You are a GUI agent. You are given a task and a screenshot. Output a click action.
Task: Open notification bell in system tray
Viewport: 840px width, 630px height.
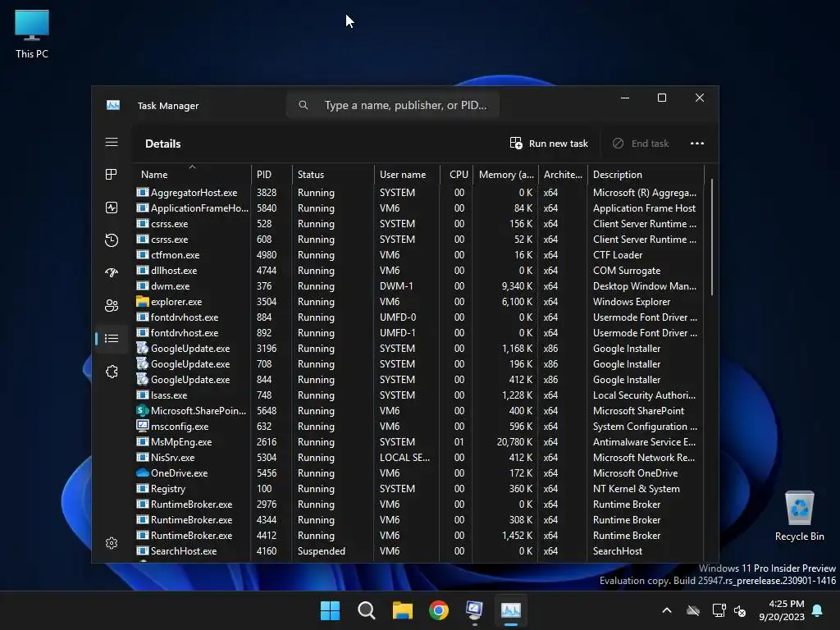[x=818, y=610]
